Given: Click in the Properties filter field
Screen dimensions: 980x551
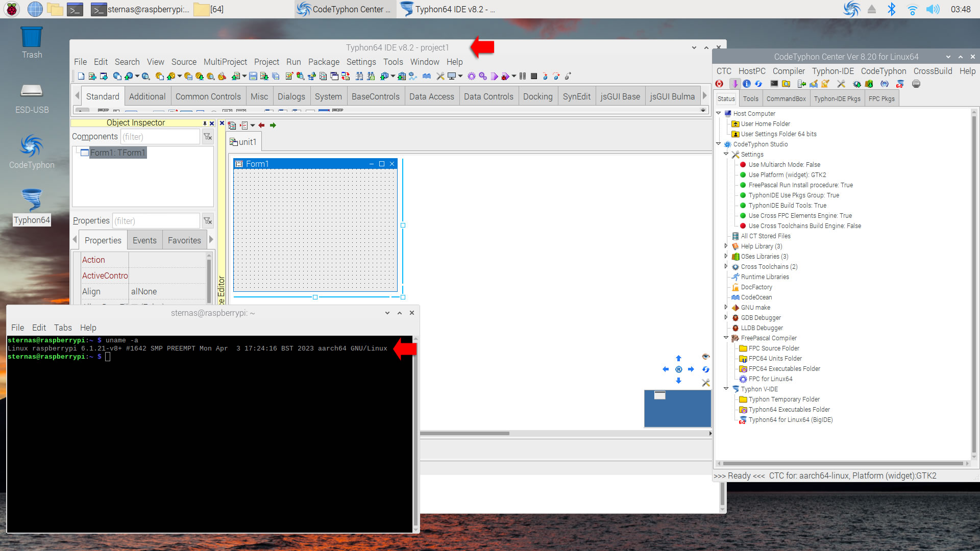Looking at the screenshot, I should (156, 220).
